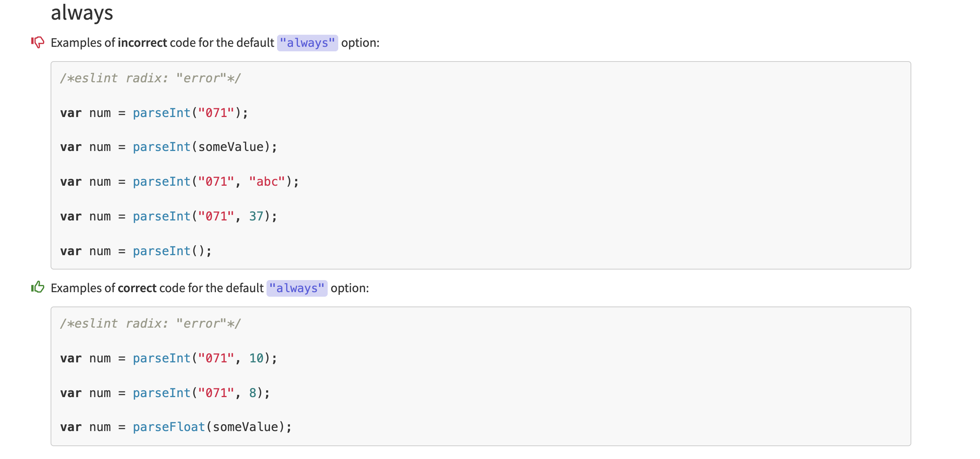Image resolution: width=980 pixels, height=459 pixels.
Task: Click the "abc" string argument
Action: pos(267,182)
